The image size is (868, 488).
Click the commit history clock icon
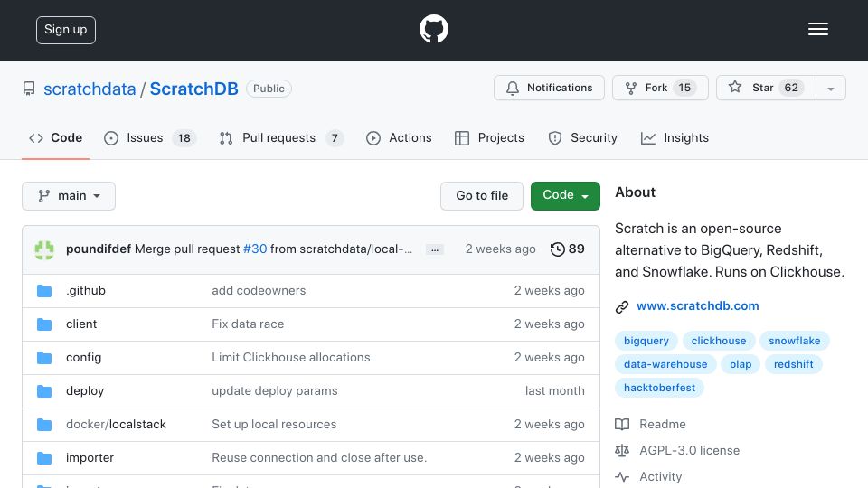[558, 249]
